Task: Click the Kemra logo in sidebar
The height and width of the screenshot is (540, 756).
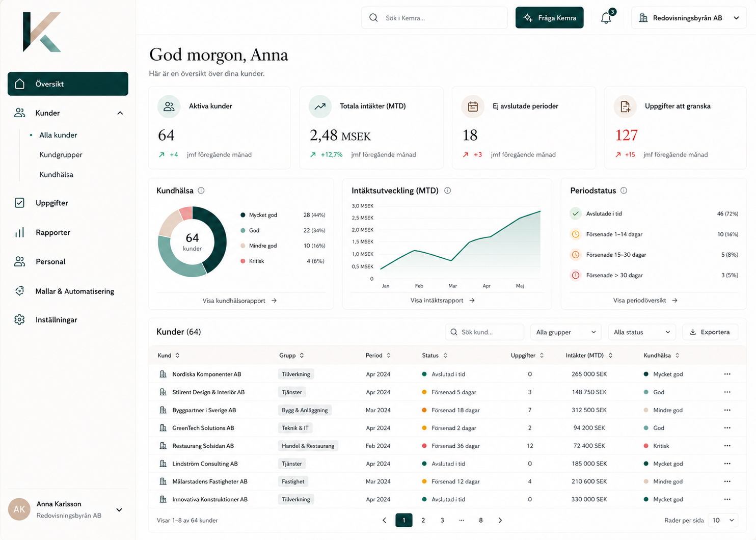Action: pos(42,32)
